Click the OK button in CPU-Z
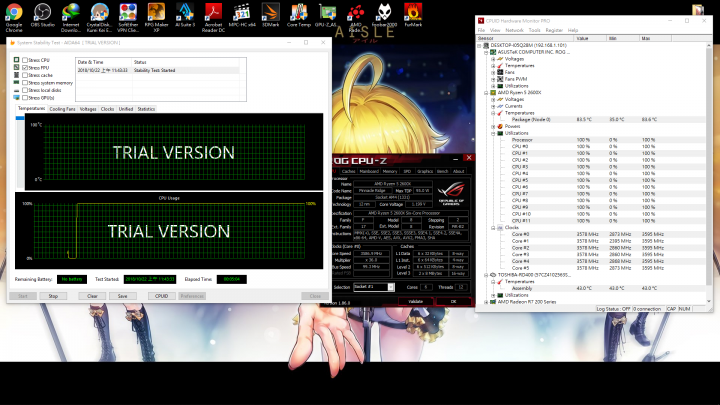 point(453,302)
